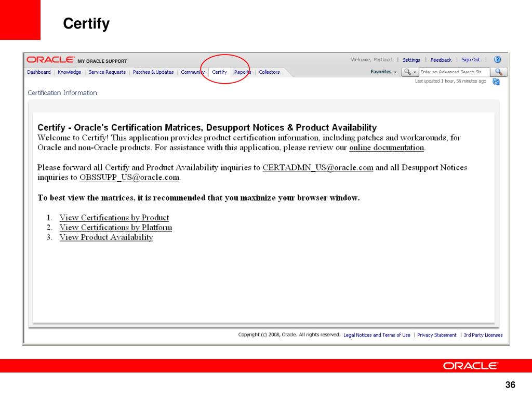The width and height of the screenshot is (532, 399).
Task: Click the refresh icon beside Last updated
Action: pyautogui.click(x=496, y=82)
